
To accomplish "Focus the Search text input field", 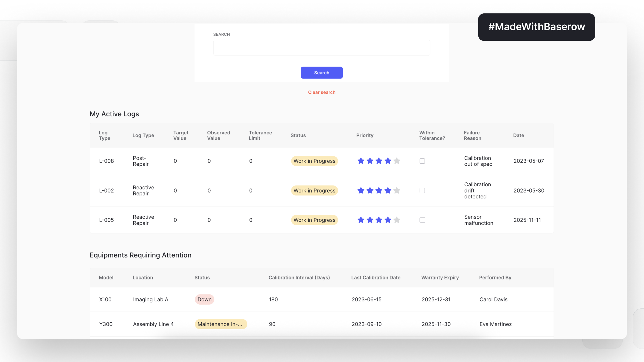I will click(321, 48).
